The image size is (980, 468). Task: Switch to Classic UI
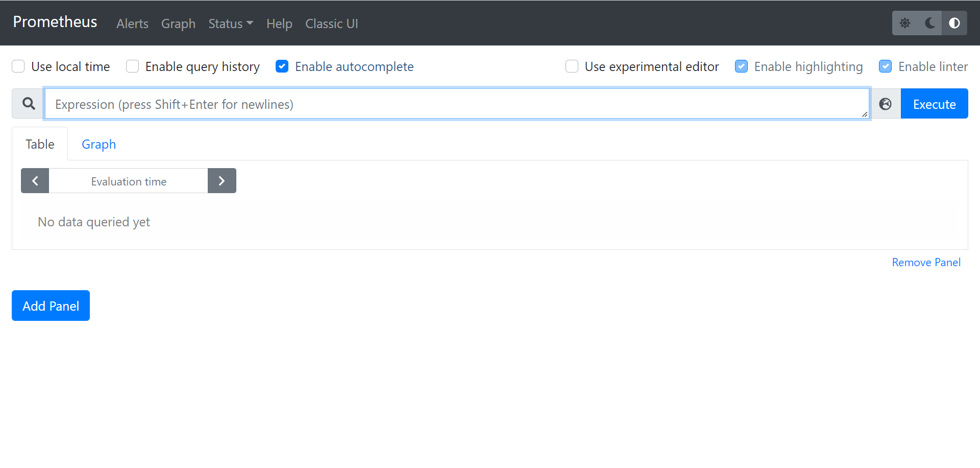pyautogui.click(x=332, y=24)
